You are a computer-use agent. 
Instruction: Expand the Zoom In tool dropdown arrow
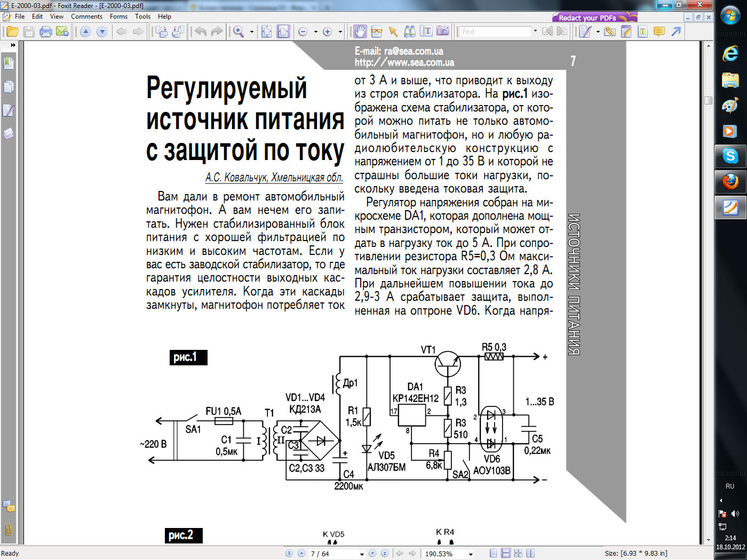coord(252,32)
